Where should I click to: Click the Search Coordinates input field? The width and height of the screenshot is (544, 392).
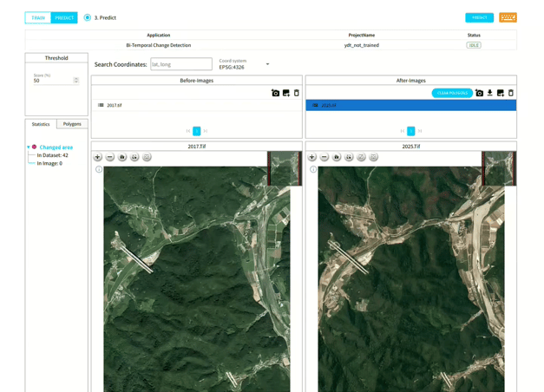(180, 64)
